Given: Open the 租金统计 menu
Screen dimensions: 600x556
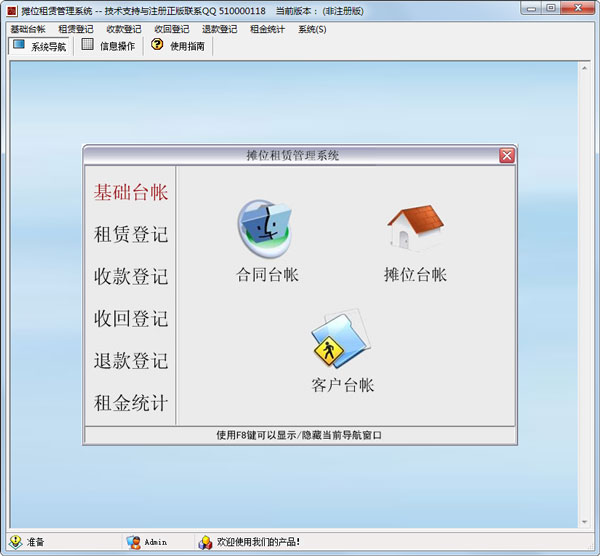Looking at the screenshot, I should coord(267,29).
